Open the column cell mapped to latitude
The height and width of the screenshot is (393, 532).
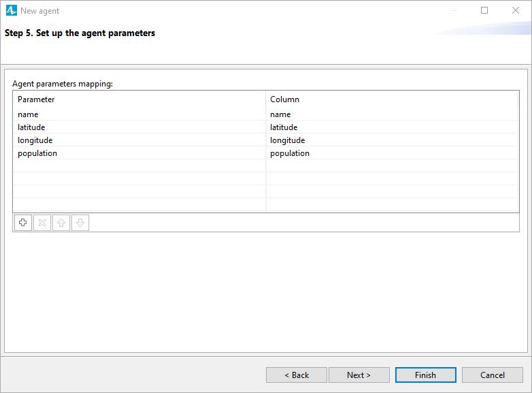tap(393, 127)
